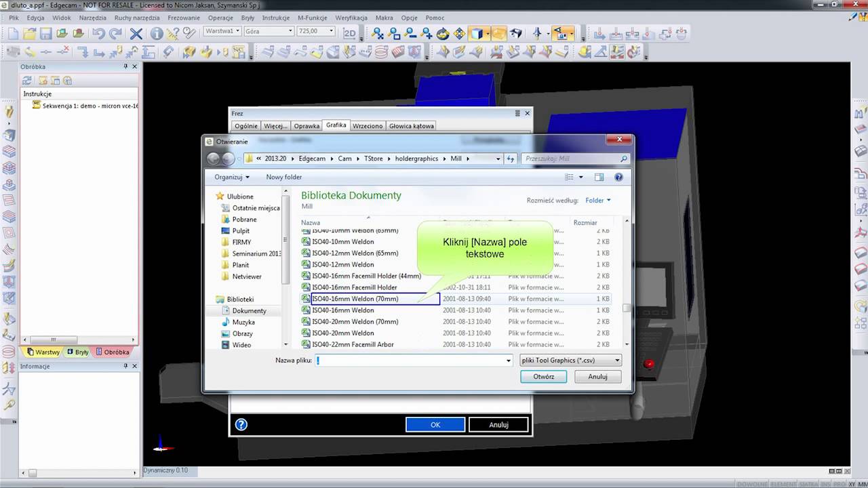The width and height of the screenshot is (868, 488).
Task: Switch to the Wrzeciono tab in Frez
Action: coord(368,126)
